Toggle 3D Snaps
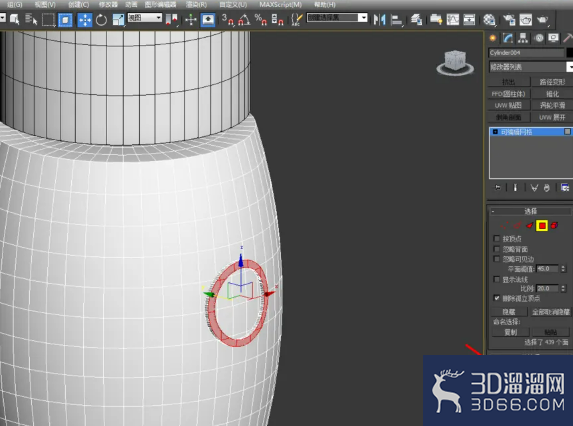573x426 pixels. pos(228,19)
